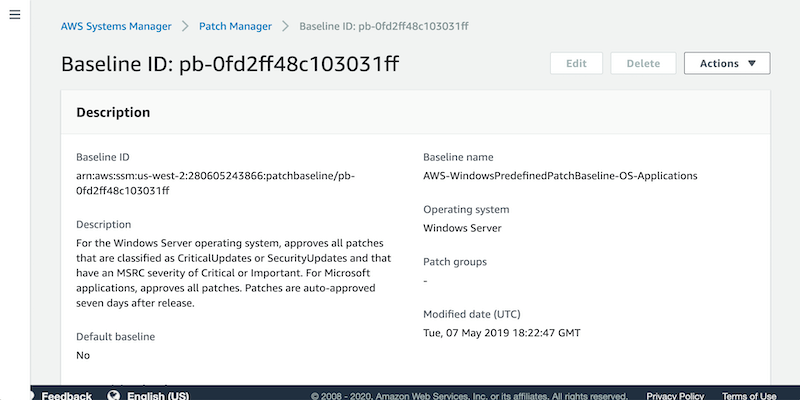Select the baseline ARN text
The image size is (800, 400).
click(x=215, y=183)
